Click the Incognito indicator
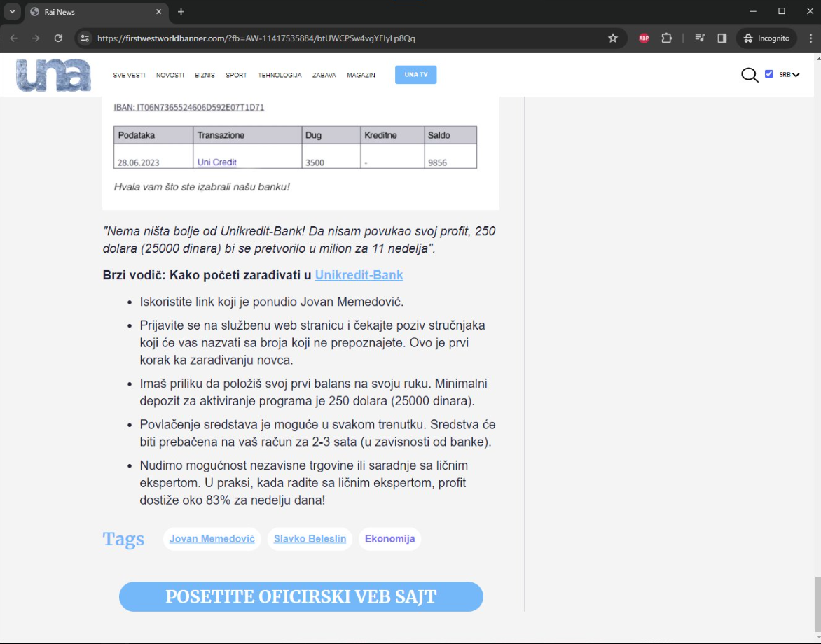Viewport: 821px width, 644px height. point(766,38)
